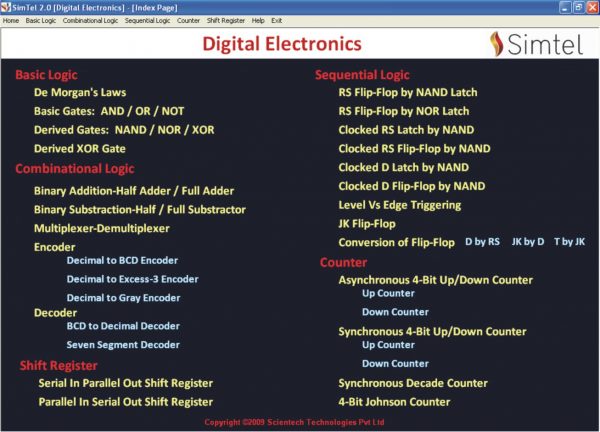Click the Decoder heading

click(55, 313)
